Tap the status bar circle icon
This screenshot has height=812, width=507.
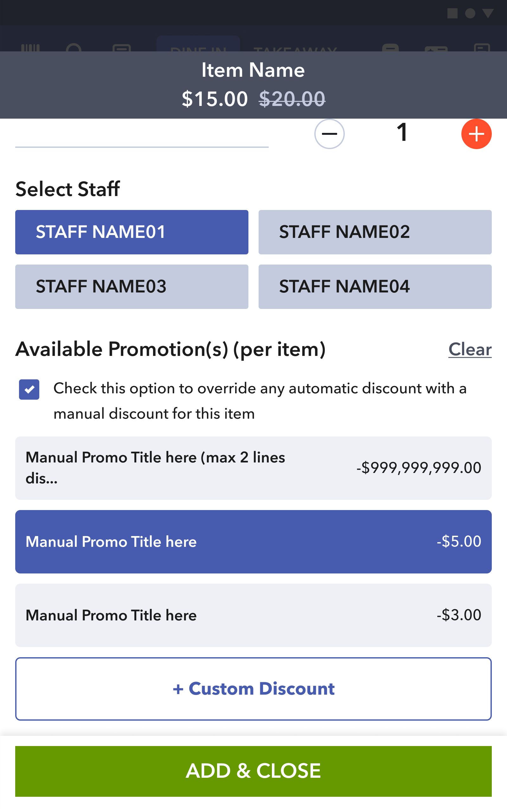click(470, 13)
